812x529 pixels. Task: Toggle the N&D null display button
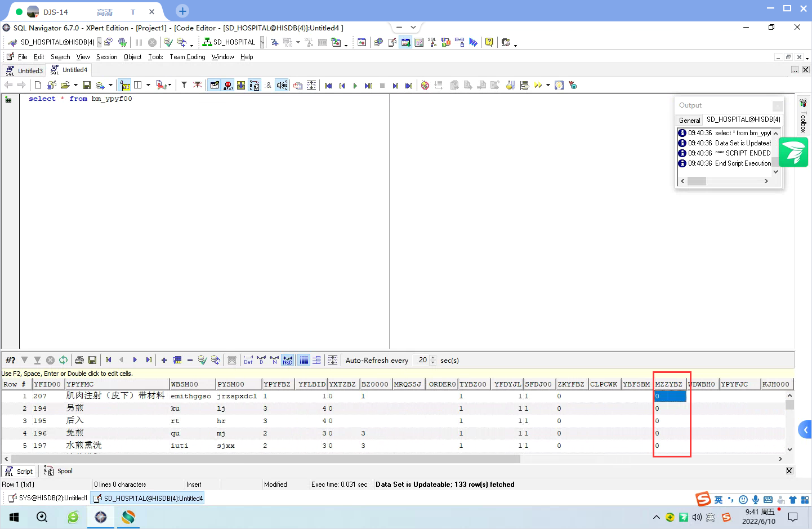pos(288,361)
